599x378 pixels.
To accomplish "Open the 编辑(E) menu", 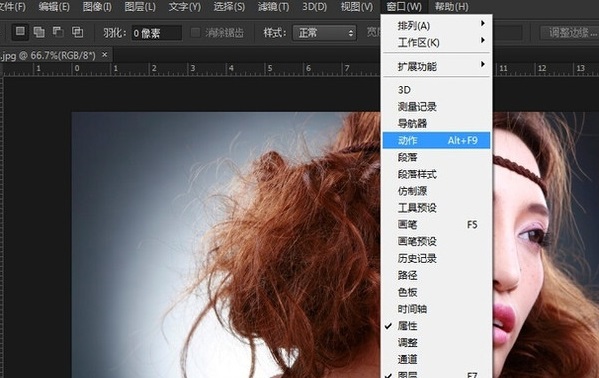I will [54, 6].
